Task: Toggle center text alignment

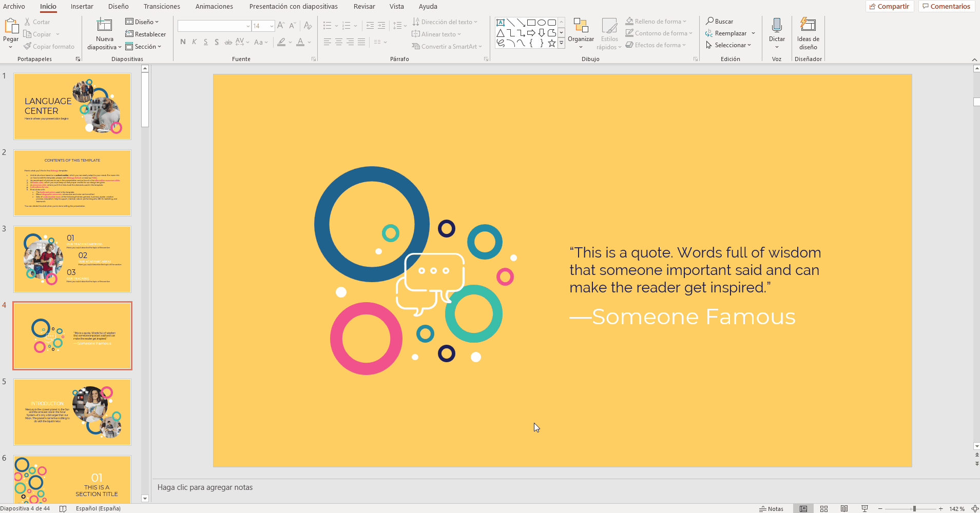Action: click(x=338, y=42)
